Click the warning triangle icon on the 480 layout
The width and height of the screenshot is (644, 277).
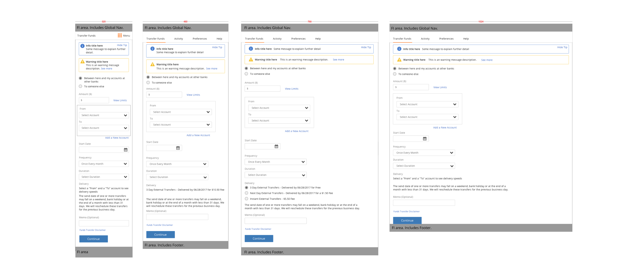(x=152, y=64)
